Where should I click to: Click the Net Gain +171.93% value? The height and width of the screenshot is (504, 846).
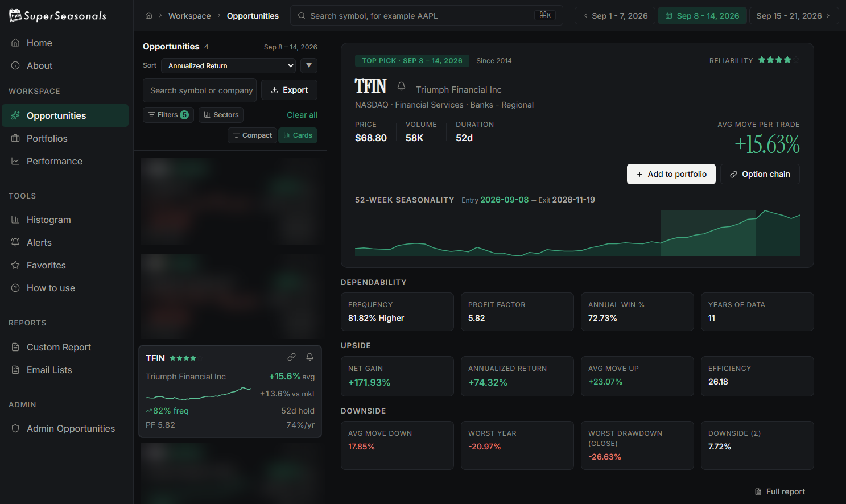pos(369,382)
